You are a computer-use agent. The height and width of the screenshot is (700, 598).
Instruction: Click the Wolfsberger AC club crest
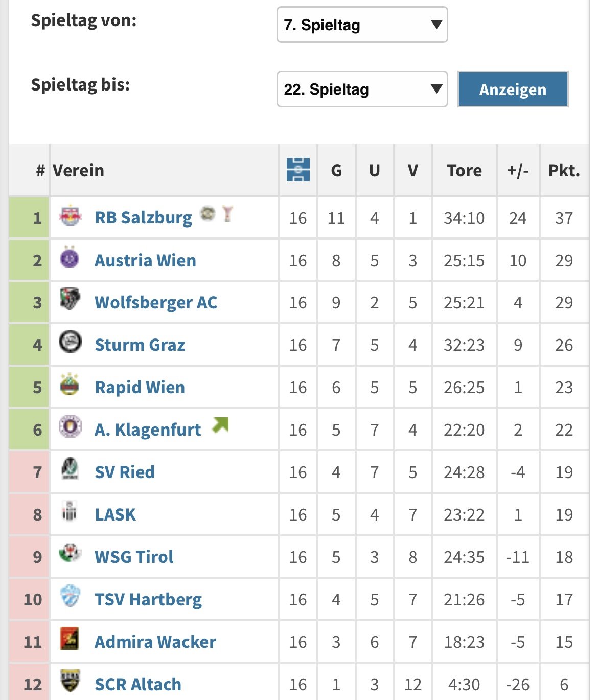click(x=70, y=300)
